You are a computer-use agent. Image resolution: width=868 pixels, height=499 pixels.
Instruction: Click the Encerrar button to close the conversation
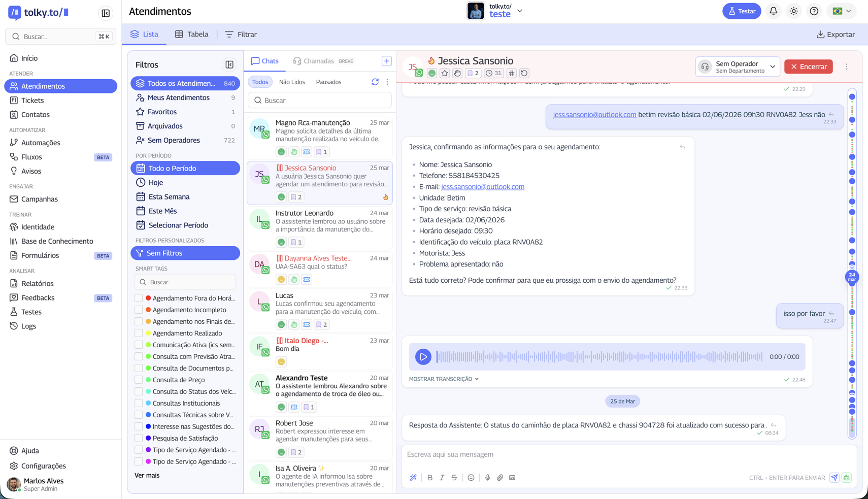point(808,66)
